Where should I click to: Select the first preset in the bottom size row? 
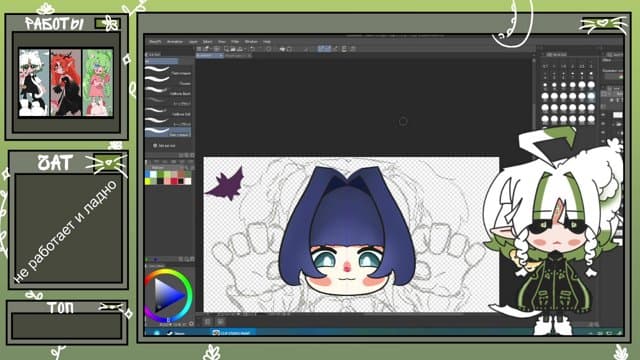coord(545,119)
